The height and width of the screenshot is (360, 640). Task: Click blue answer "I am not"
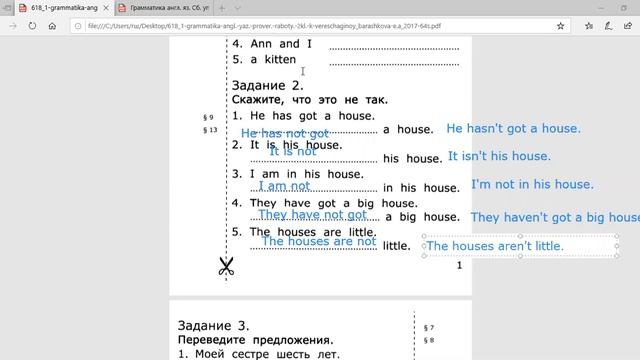click(284, 186)
